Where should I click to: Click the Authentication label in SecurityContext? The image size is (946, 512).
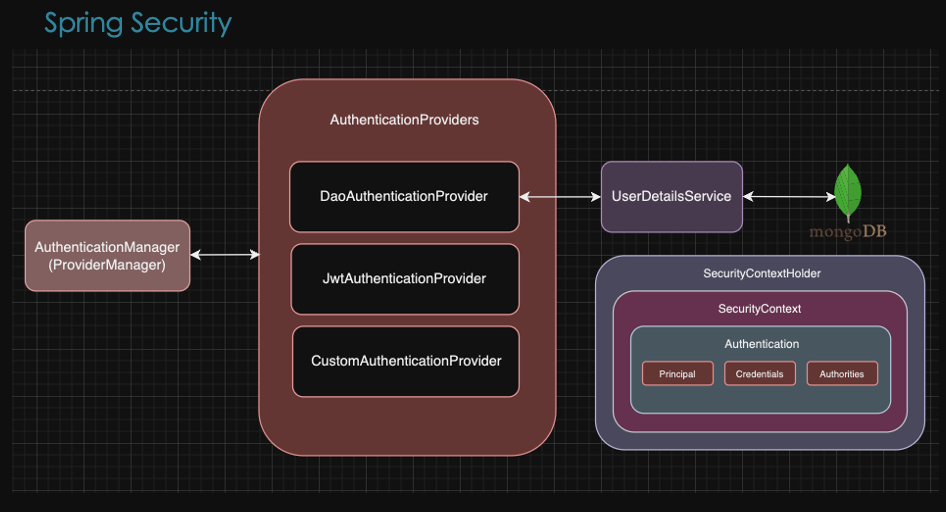tap(761, 344)
